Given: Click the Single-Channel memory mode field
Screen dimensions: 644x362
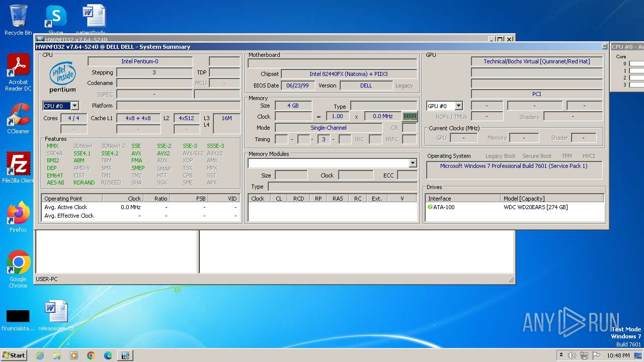Looking at the screenshot, I should click(328, 128).
